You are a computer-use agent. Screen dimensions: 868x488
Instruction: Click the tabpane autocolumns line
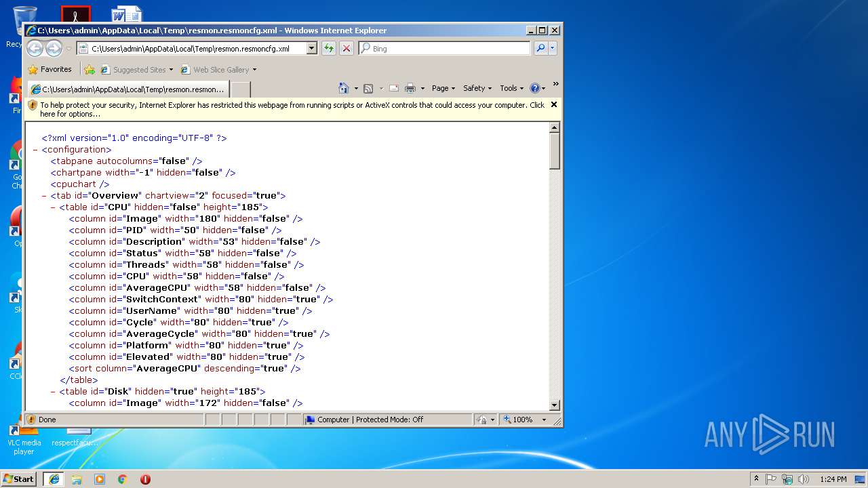126,161
